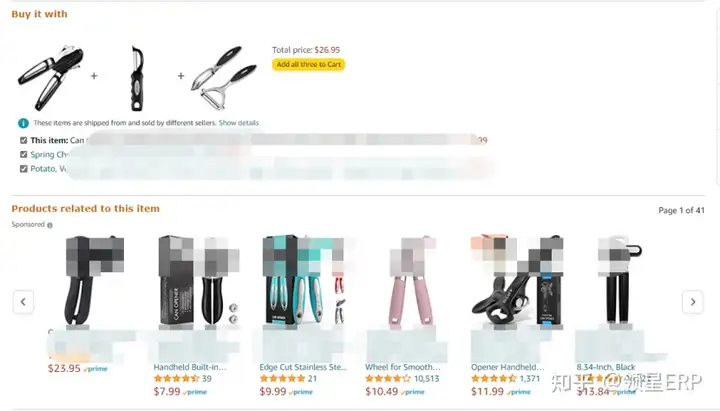
Task: Open the can opener image in bundle
Action: click(x=51, y=77)
